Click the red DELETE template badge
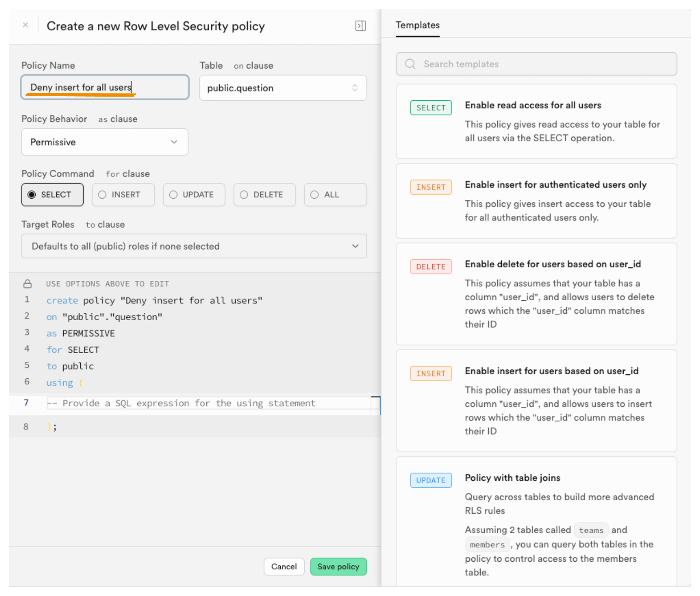Screen dimensions: 700x596 click(x=431, y=267)
